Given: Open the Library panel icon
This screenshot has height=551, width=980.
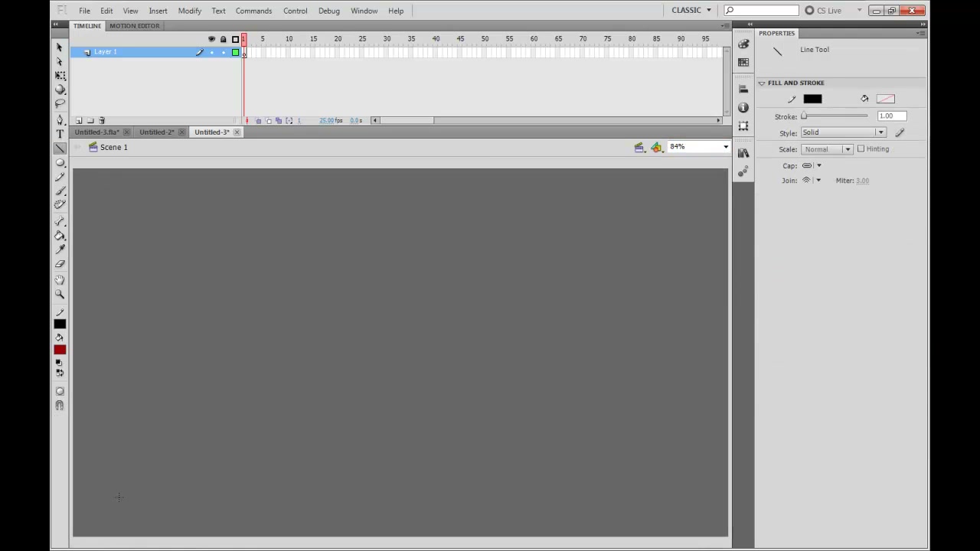Looking at the screenshot, I should coord(743,153).
